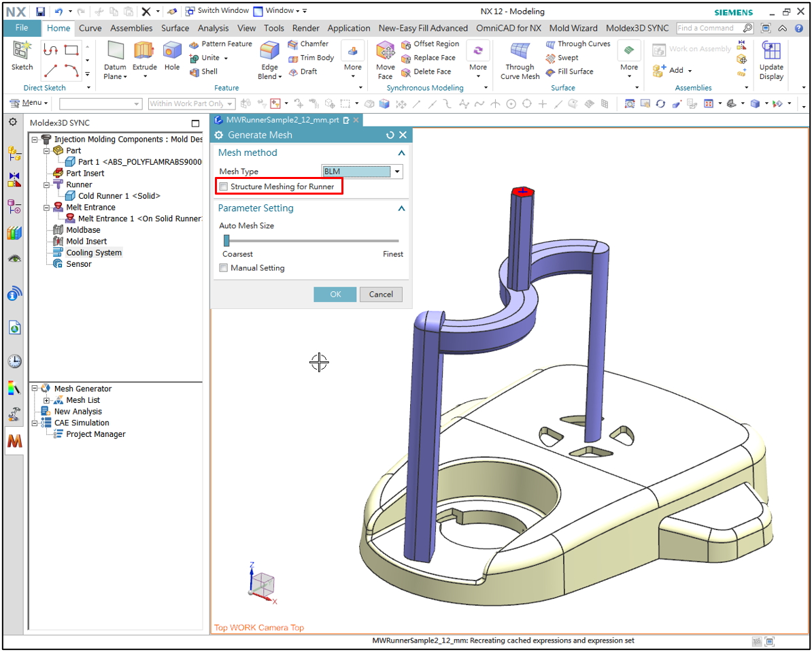
Task: Select the Shell command
Action: click(203, 72)
